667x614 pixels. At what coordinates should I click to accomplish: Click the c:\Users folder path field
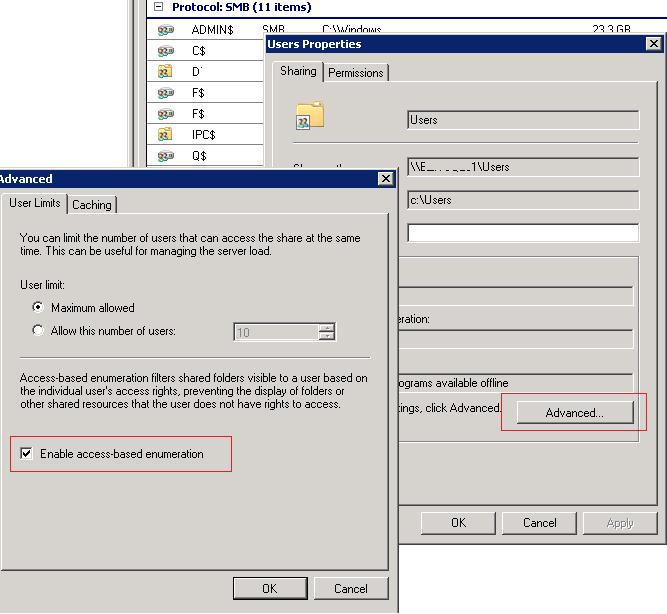point(522,200)
